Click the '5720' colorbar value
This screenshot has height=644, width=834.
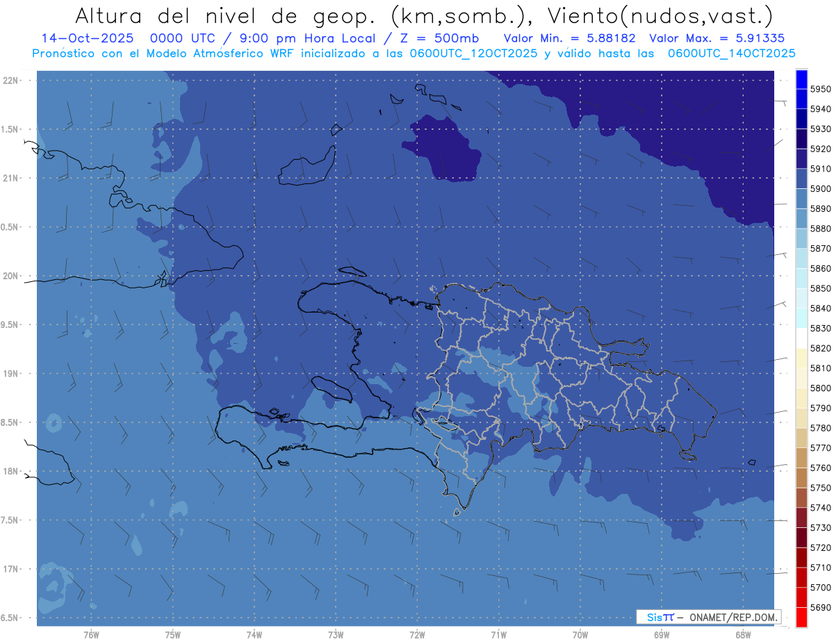coord(821,547)
